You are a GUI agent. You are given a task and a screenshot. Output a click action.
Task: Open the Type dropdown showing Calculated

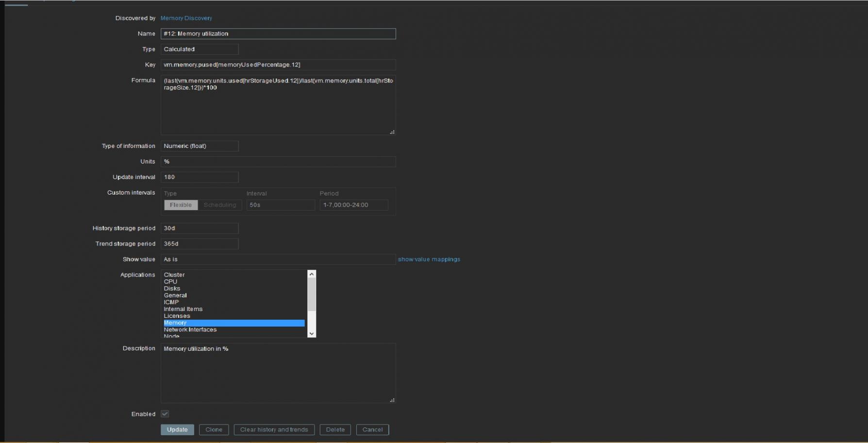pos(200,49)
